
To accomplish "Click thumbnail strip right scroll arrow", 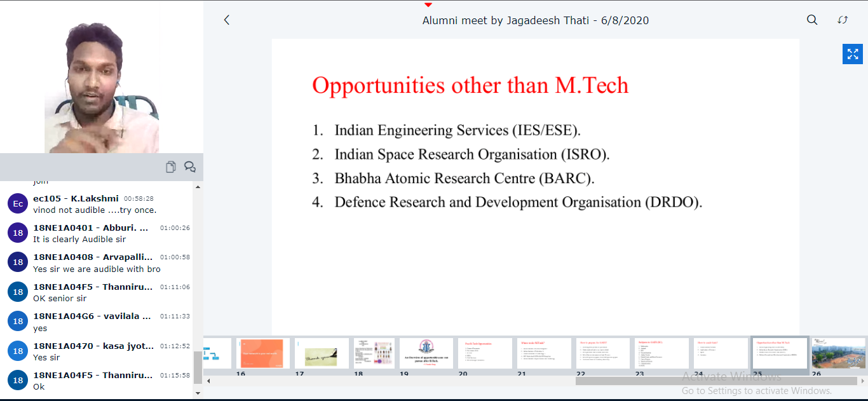I will (862, 381).
